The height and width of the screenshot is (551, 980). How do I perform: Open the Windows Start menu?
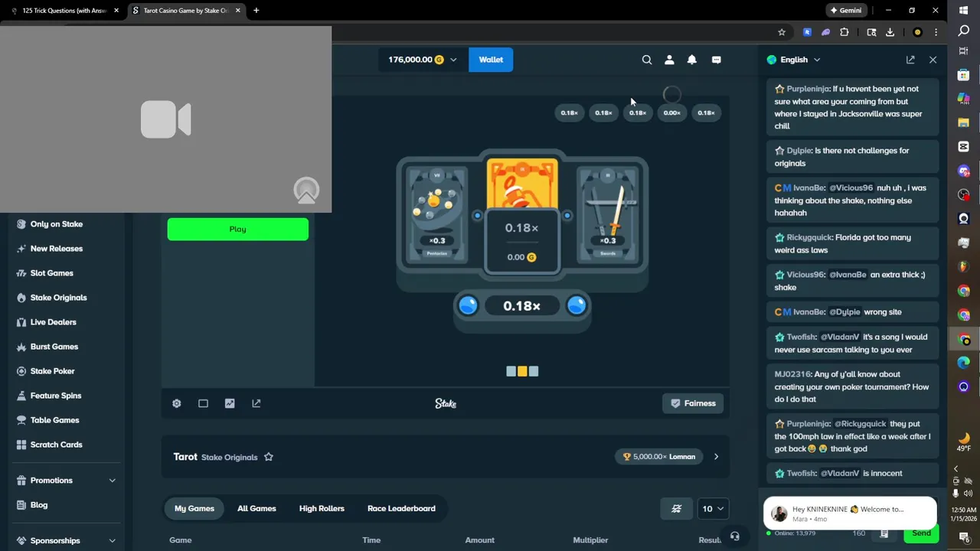click(964, 9)
